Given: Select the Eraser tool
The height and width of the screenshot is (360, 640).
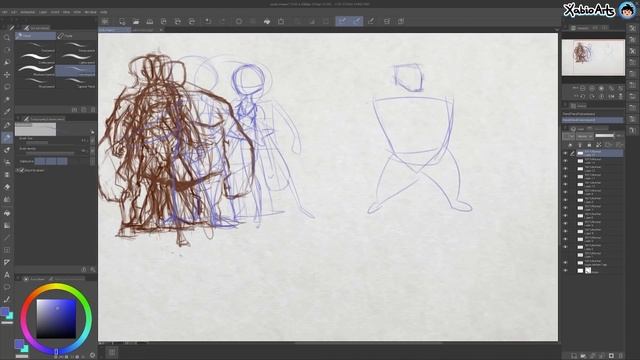Looking at the screenshot, I should (x=7, y=187).
